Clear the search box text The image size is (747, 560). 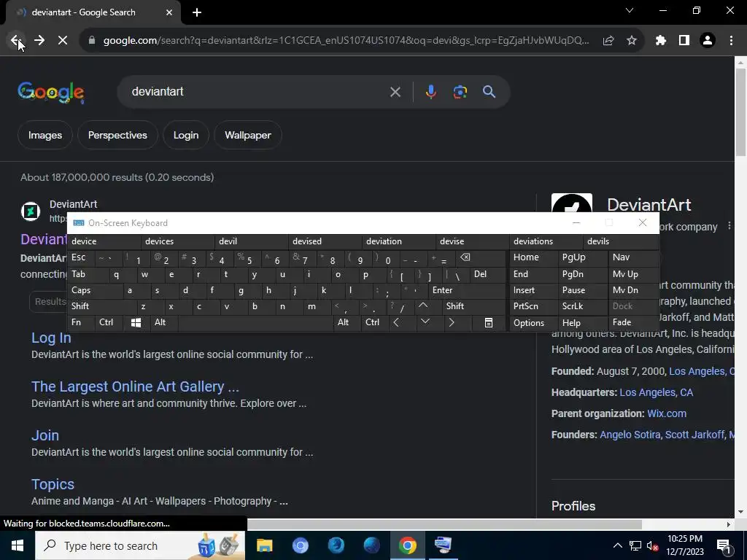[x=395, y=92]
